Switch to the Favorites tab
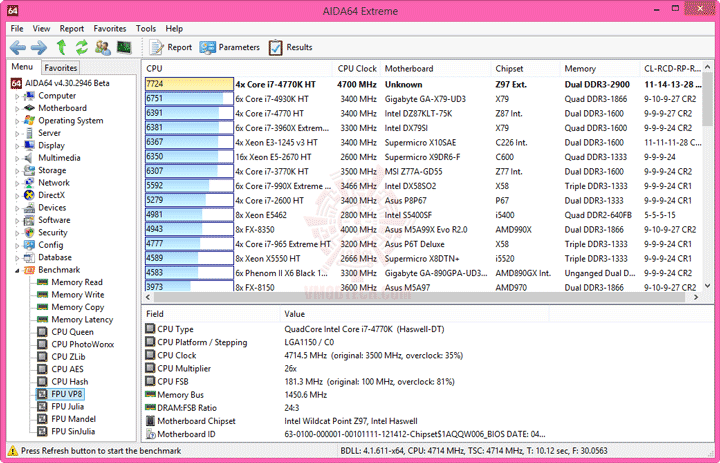Viewport: 720px width, 463px height. [61, 68]
